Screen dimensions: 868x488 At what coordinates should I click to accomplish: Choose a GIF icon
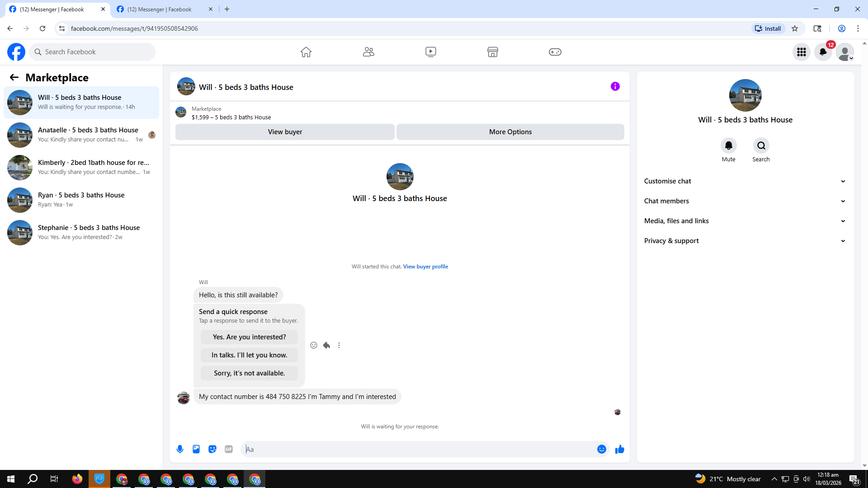pyautogui.click(x=229, y=449)
